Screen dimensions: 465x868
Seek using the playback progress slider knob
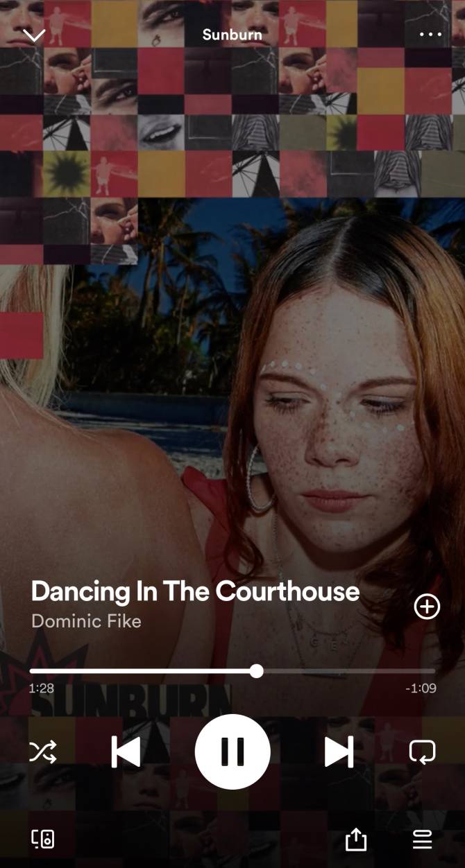tap(256, 670)
